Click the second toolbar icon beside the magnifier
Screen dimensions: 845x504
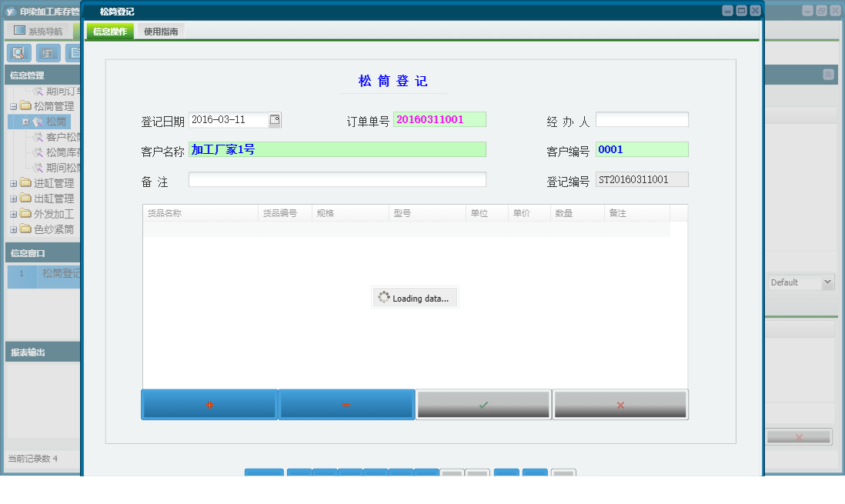pos(48,53)
